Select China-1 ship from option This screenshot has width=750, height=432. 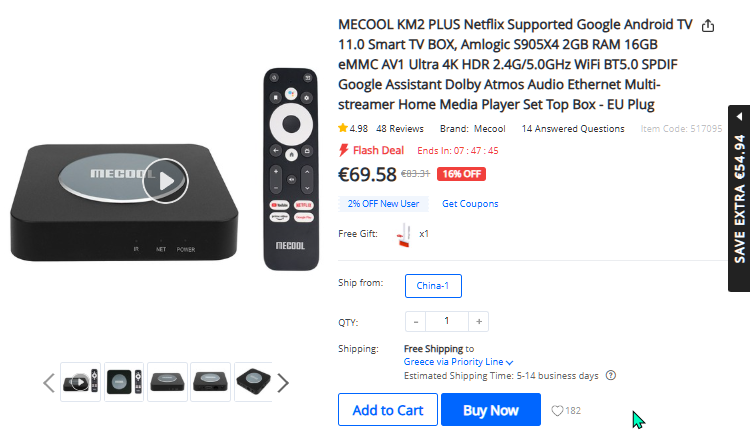coord(433,286)
